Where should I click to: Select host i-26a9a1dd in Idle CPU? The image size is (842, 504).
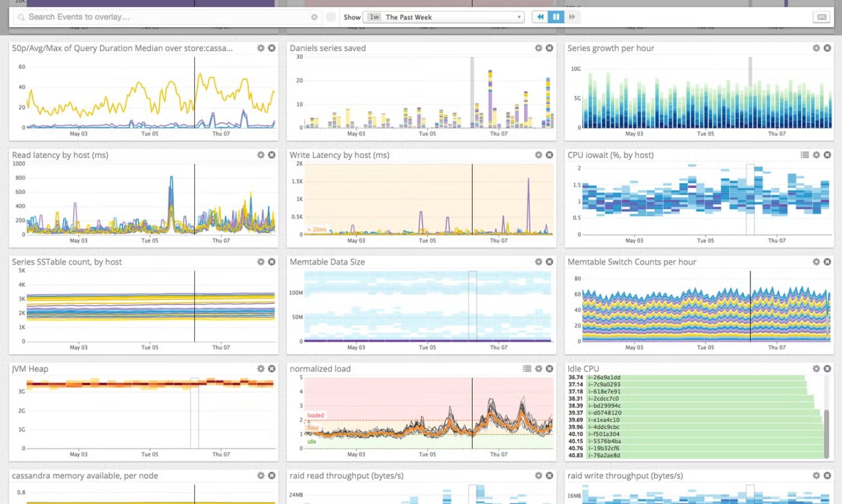tap(694, 378)
